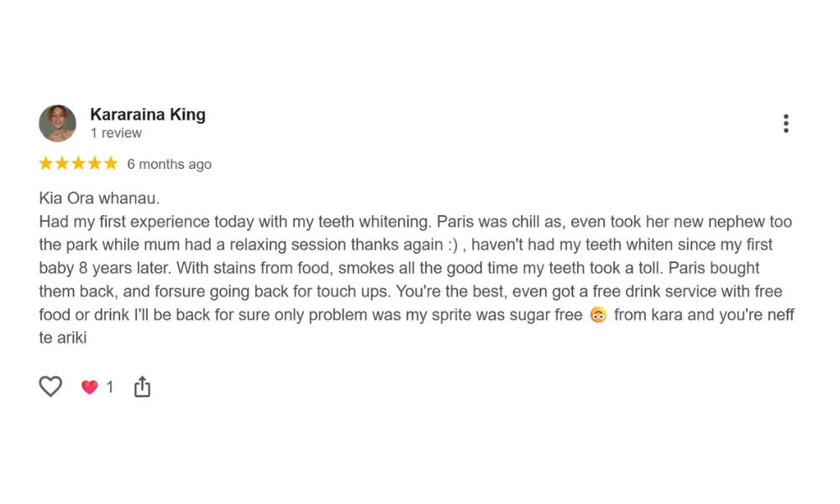Click the emoji face after 'sugar free'
This screenshot has width=840, height=504.
597,315
